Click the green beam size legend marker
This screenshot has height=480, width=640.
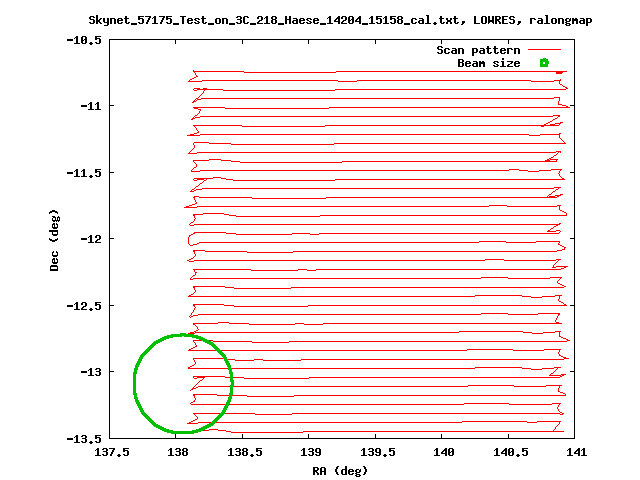click(x=544, y=62)
